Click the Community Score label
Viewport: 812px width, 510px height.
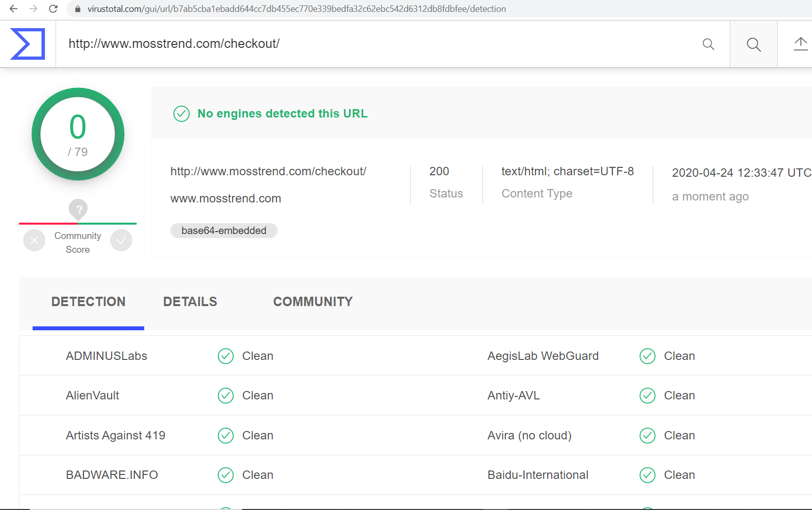pos(78,242)
